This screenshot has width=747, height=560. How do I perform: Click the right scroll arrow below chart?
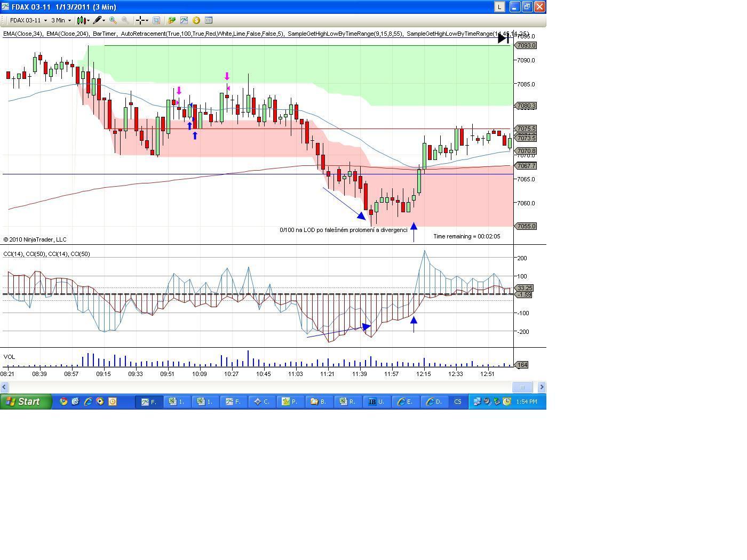point(541,387)
